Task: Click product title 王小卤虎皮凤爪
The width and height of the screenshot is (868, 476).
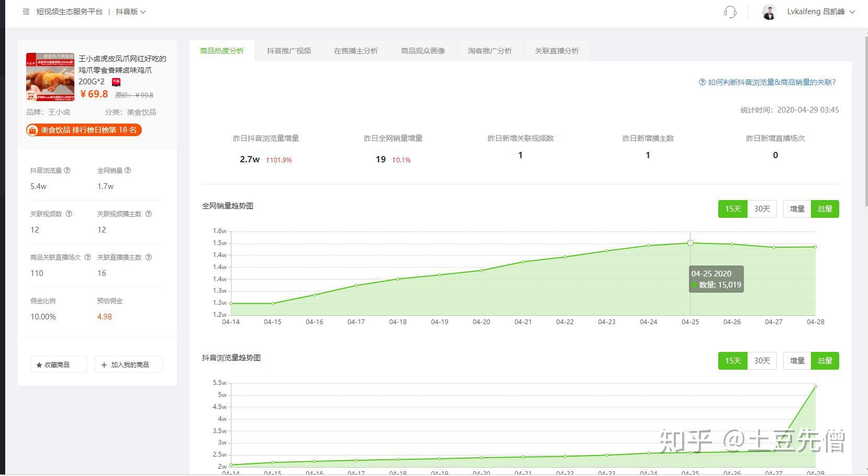Action: 123,70
